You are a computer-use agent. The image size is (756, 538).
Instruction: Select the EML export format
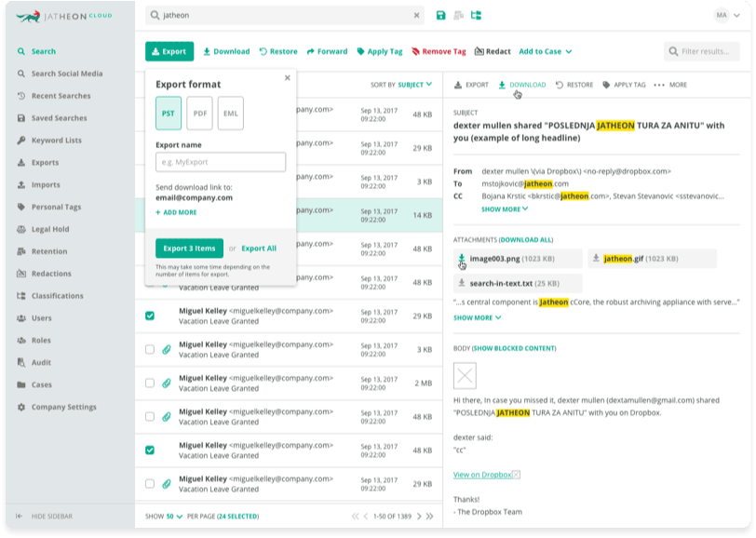click(231, 114)
